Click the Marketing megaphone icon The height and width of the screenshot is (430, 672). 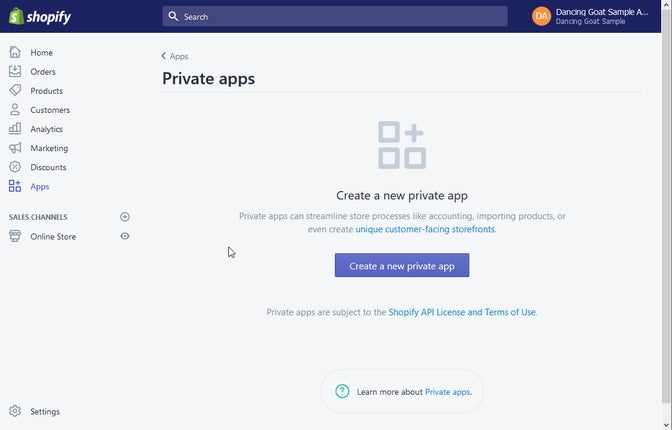15,148
